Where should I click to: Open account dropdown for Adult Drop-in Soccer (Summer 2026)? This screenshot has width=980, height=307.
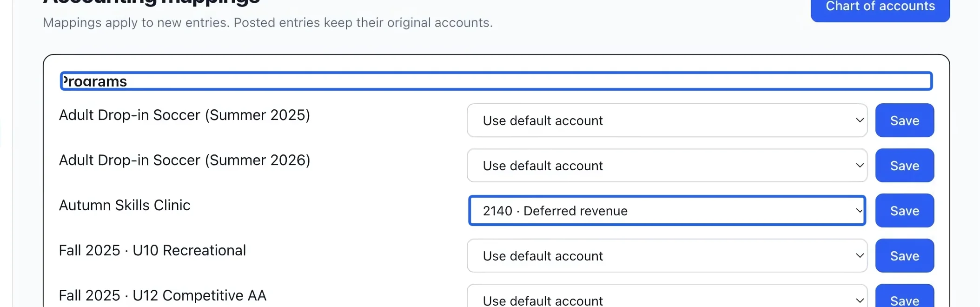(667, 166)
